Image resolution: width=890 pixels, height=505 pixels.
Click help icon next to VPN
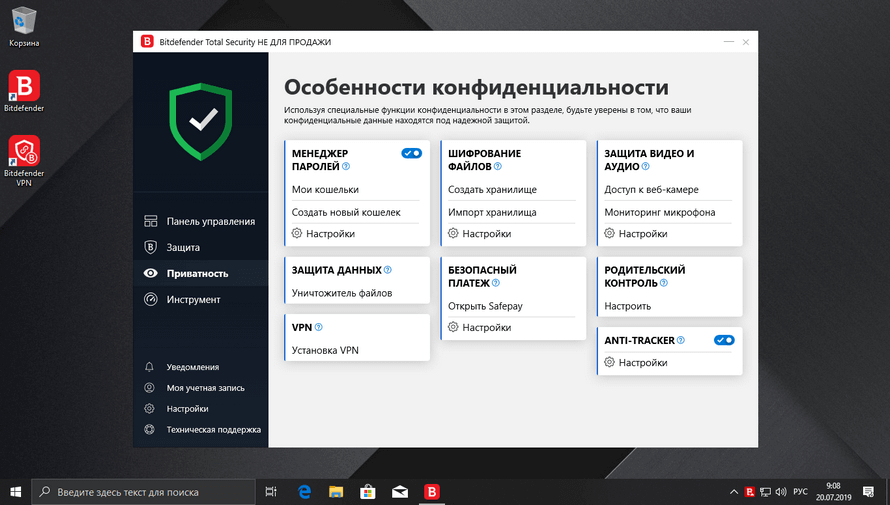[318, 327]
